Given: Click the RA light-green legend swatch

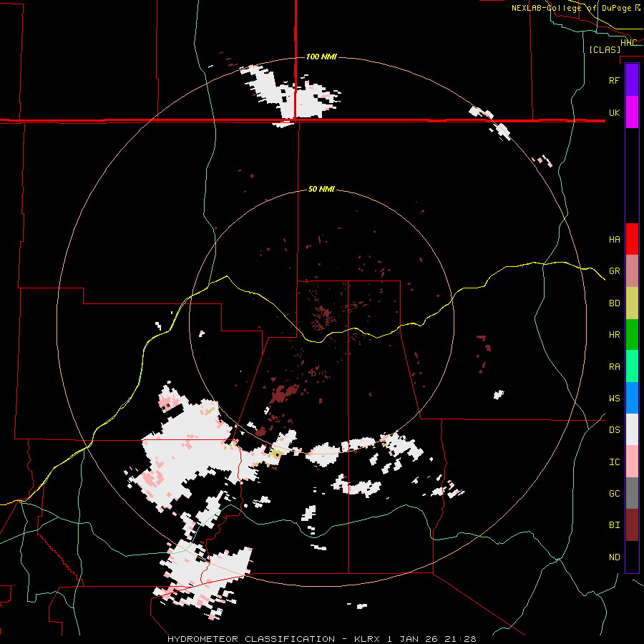Looking at the screenshot, I should click(x=632, y=366).
